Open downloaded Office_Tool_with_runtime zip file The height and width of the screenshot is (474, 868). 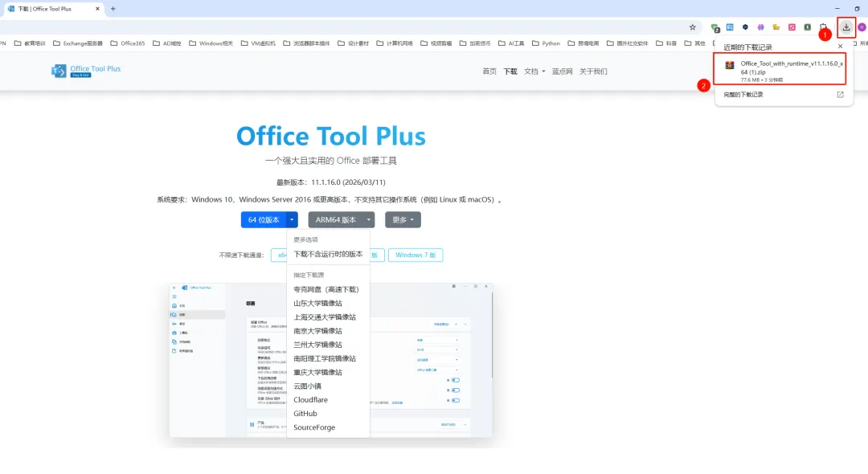tap(780, 68)
